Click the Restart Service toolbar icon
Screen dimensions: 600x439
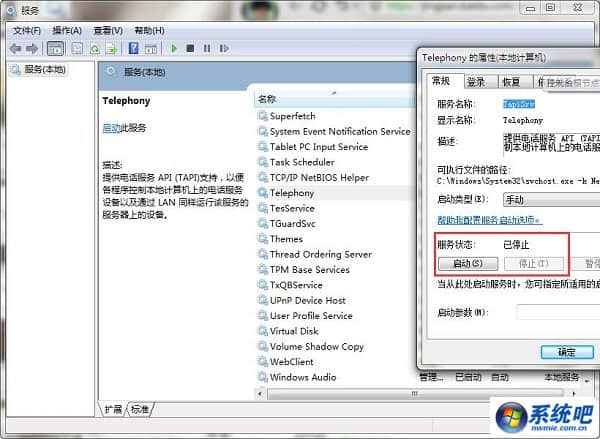(222, 48)
